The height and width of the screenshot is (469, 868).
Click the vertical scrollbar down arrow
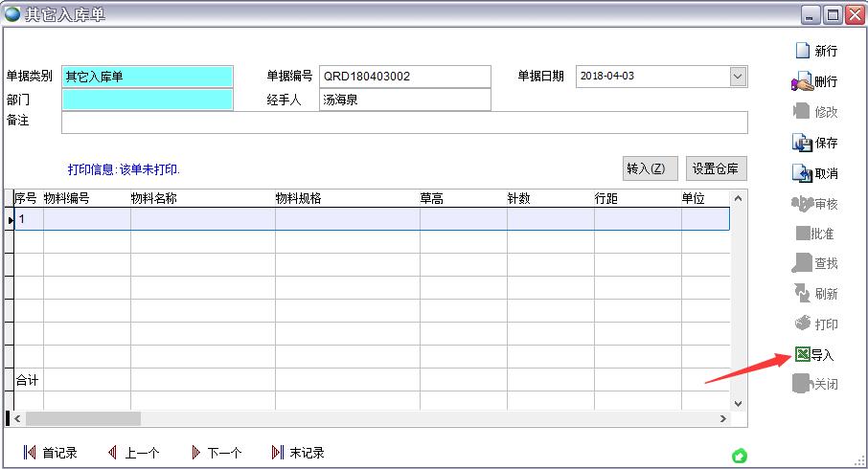coord(738,404)
